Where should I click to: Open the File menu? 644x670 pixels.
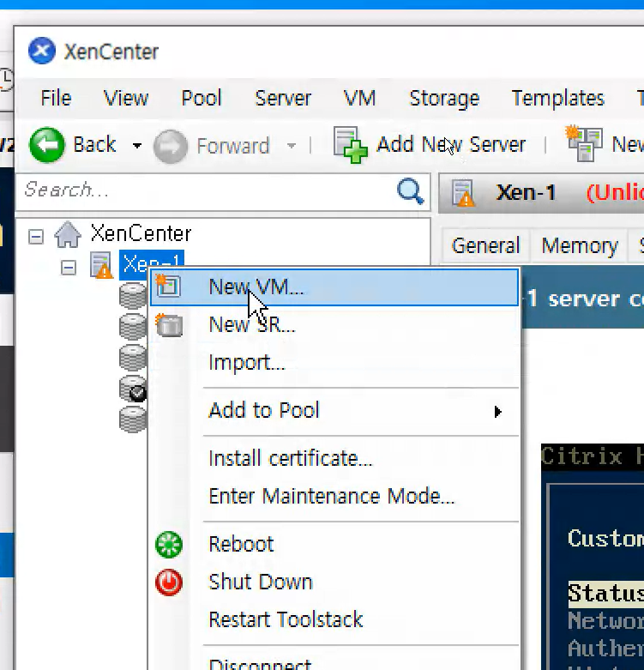point(56,99)
